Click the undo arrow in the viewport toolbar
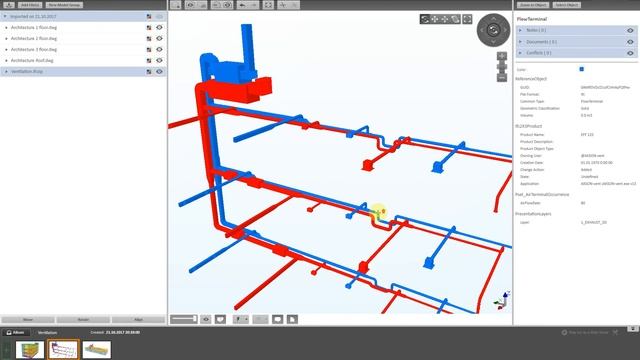The height and width of the screenshot is (360, 640). click(x=242, y=5)
